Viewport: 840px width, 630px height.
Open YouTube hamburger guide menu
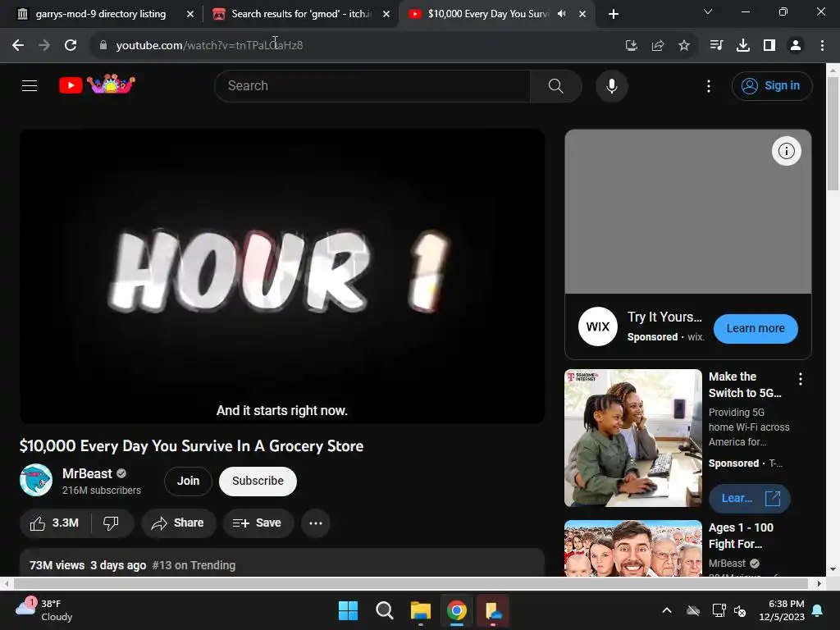click(30, 85)
